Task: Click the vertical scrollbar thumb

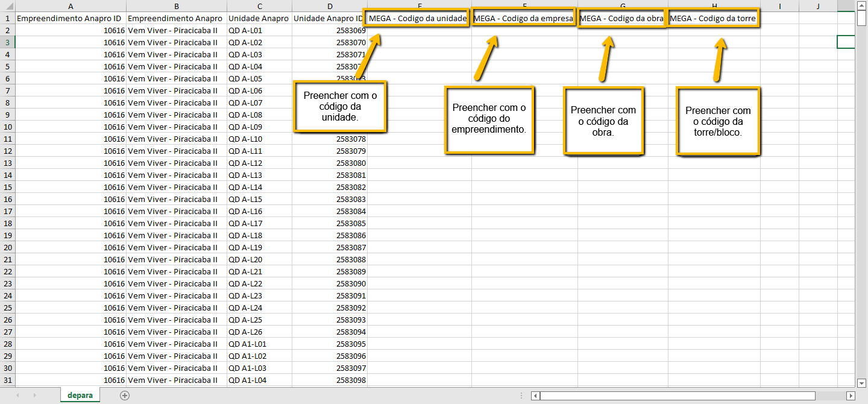Action: 861,18
